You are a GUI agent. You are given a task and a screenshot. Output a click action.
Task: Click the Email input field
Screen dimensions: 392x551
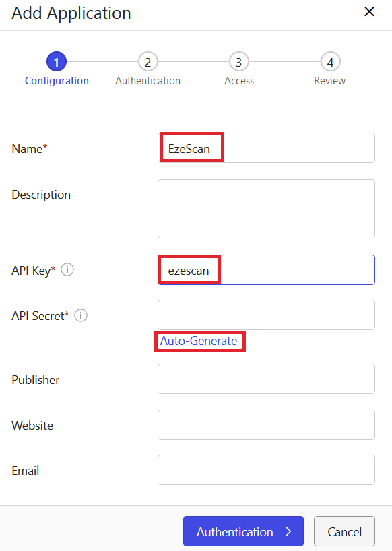[x=266, y=469]
